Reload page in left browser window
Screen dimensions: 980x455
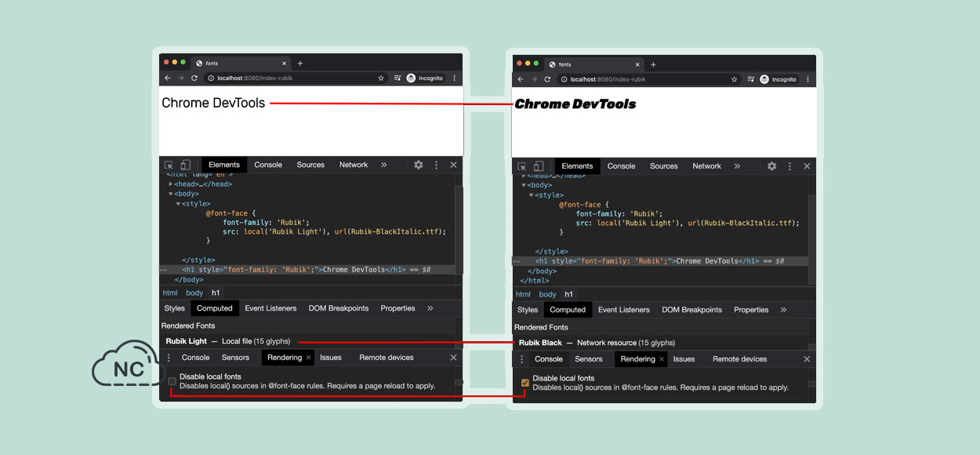coord(194,78)
